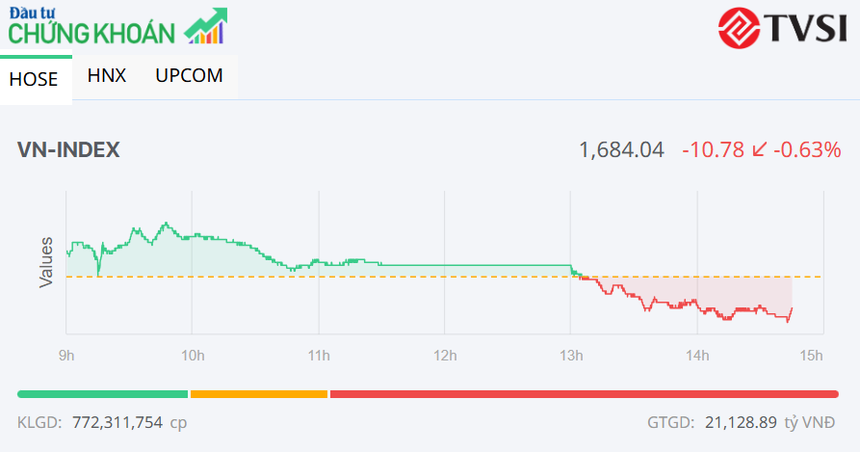This screenshot has height=452, width=860.
Task: Open the UPCOM tab
Action: (x=189, y=75)
